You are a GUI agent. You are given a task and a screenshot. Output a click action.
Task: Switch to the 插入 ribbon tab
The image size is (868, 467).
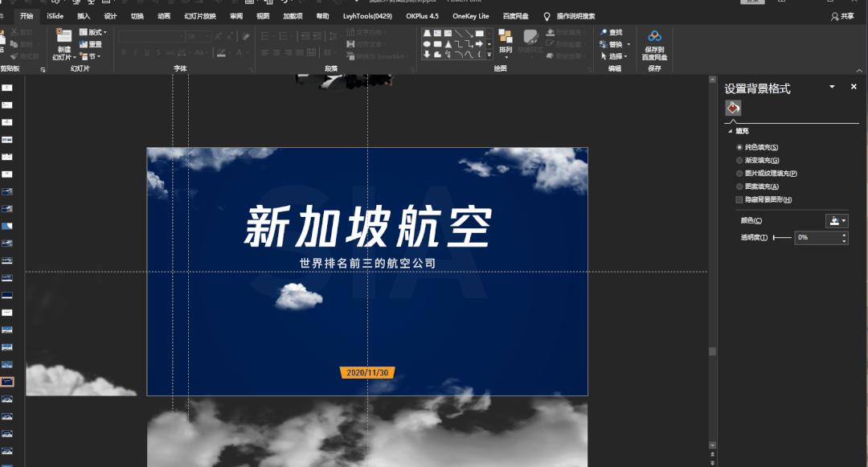84,15
